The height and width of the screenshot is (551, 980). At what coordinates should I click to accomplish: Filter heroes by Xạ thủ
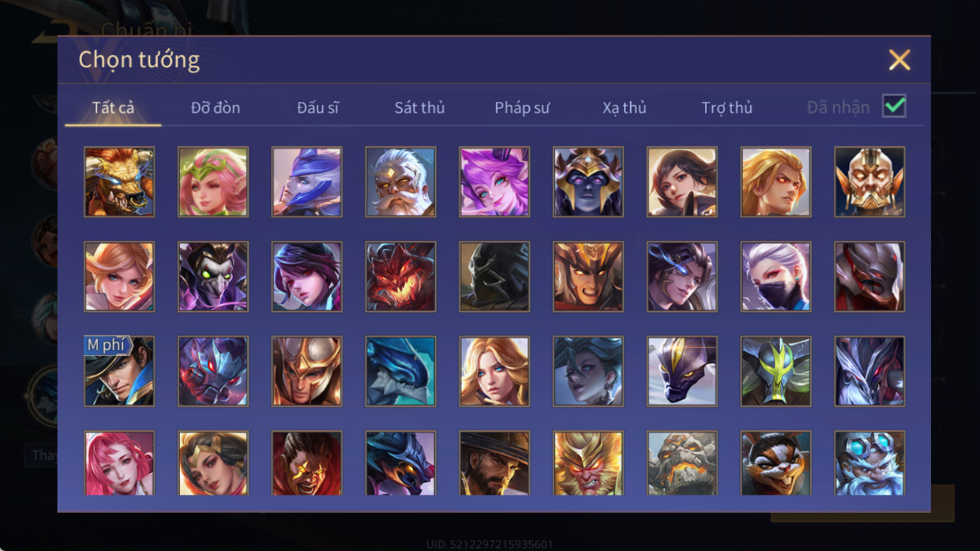coord(624,108)
